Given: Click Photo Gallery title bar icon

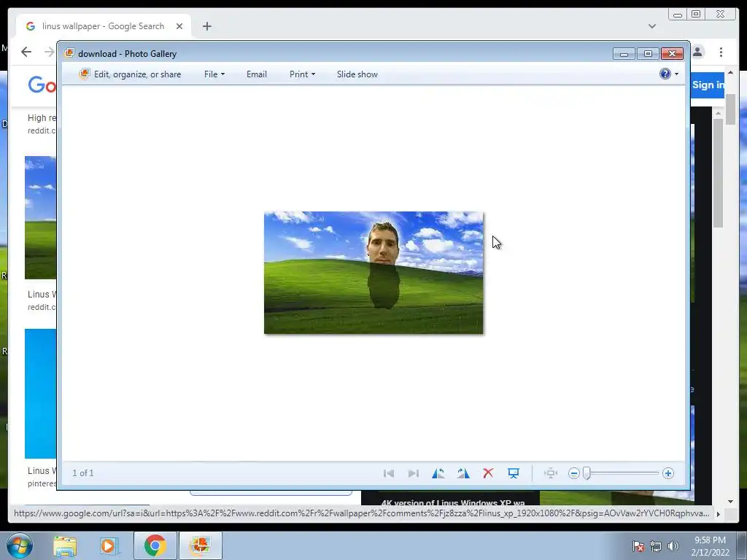Looking at the screenshot, I should click(69, 53).
